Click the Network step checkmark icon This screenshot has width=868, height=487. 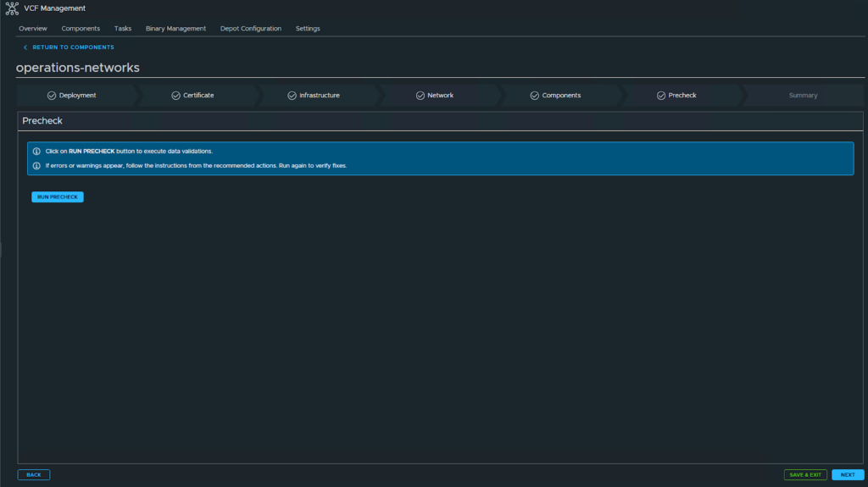(420, 96)
